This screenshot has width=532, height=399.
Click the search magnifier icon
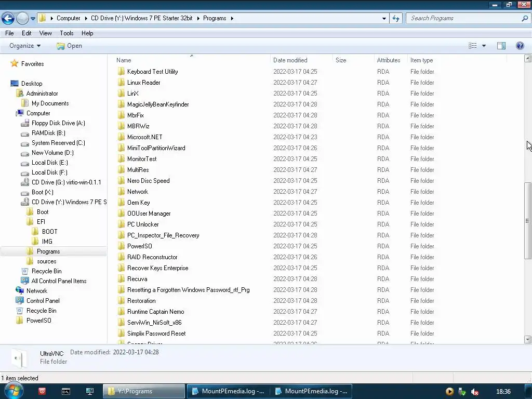(525, 18)
